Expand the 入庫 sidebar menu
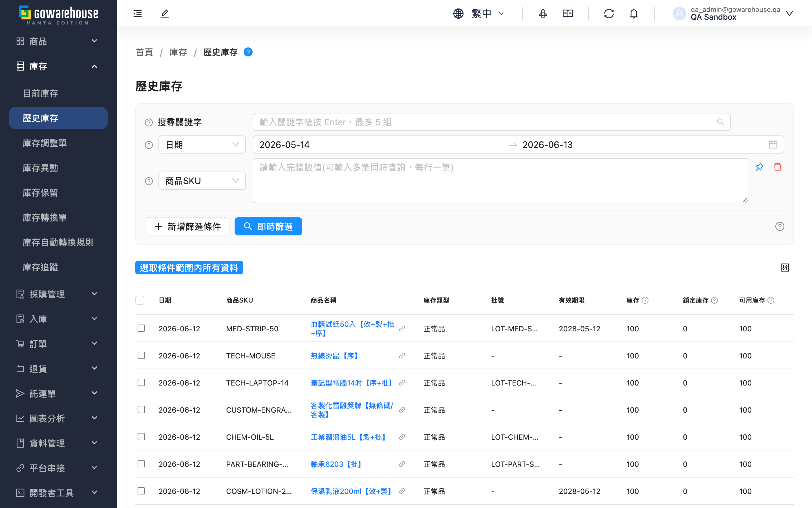The width and height of the screenshot is (812, 508). [58, 319]
